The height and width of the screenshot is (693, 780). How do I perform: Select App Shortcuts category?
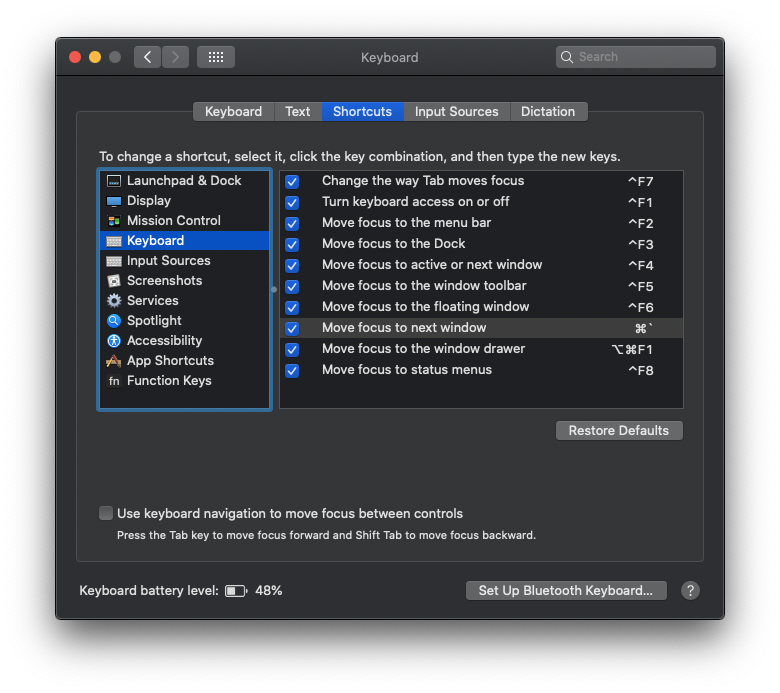185,360
